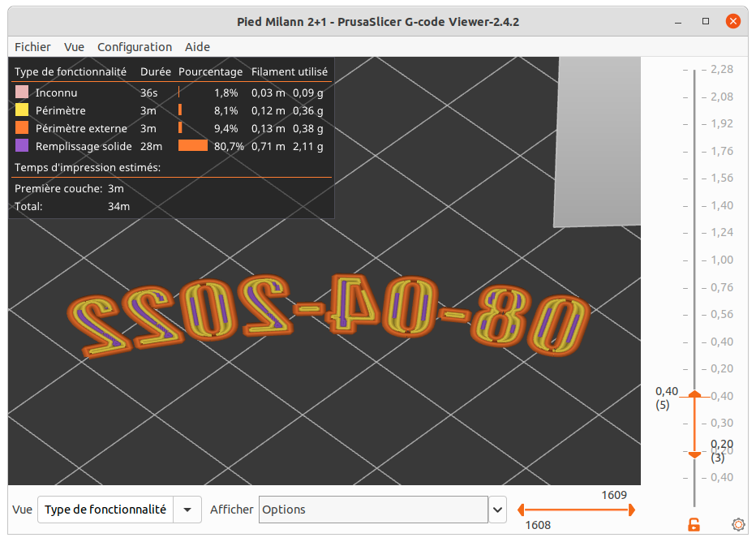Click the Durée column header

point(155,72)
